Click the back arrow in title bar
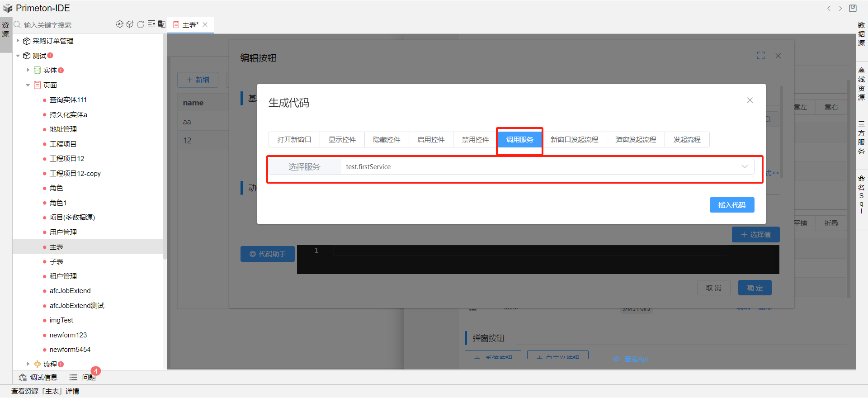 pyautogui.click(x=829, y=8)
